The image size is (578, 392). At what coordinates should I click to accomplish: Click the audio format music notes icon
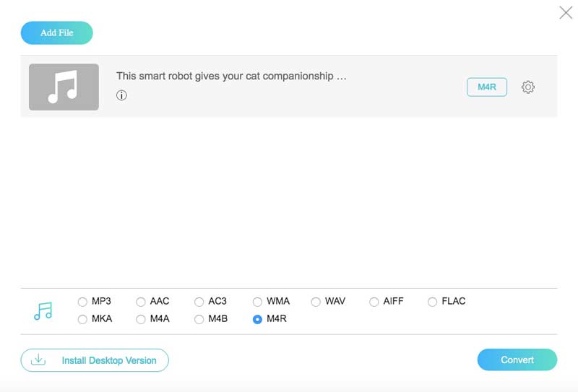(43, 310)
